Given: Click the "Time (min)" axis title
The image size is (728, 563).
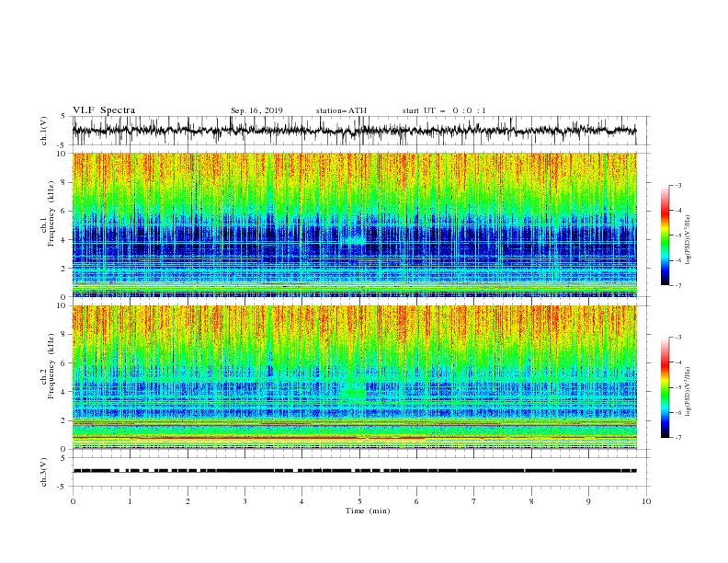Looking at the screenshot, I should click(x=368, y=511).
